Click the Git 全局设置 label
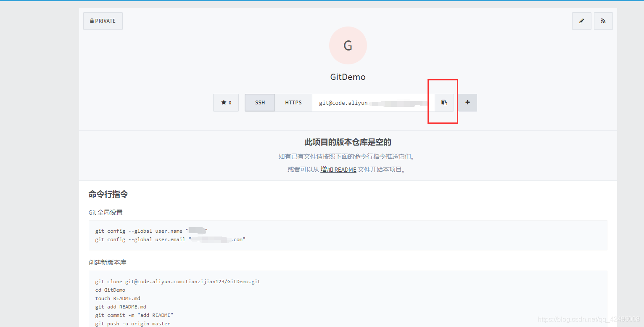 [x=106, y=213]
